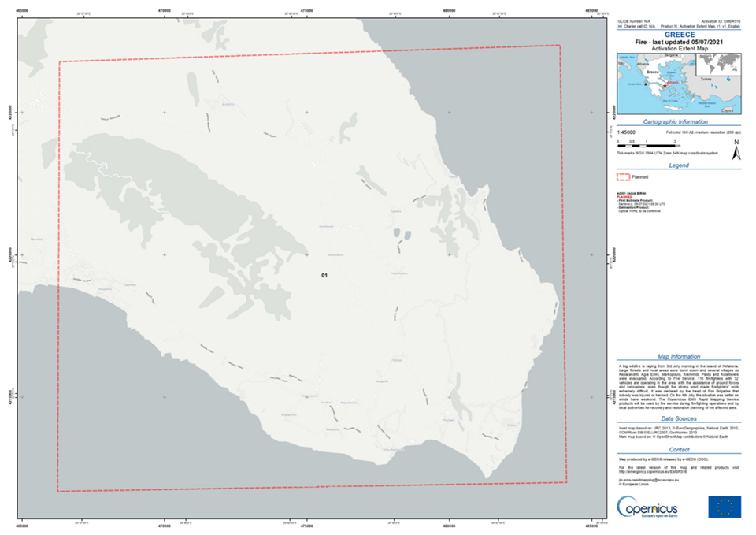The height and width of the screenshot is (535, 756).
Task: Click the Legend section header
Action: [678, 165]
